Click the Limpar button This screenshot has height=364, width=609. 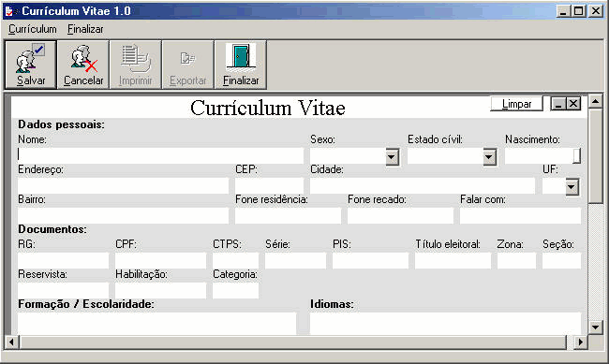(x=516, y=104)
